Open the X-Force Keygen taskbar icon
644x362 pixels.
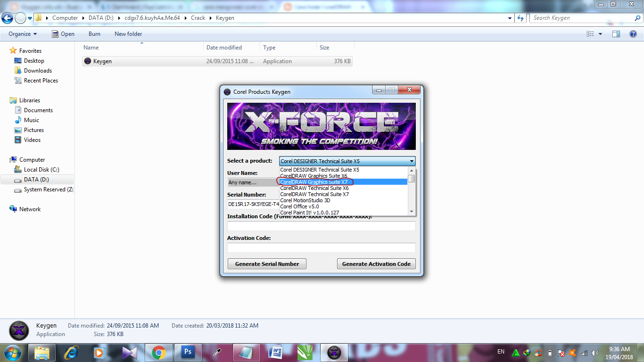coord(334,353)
